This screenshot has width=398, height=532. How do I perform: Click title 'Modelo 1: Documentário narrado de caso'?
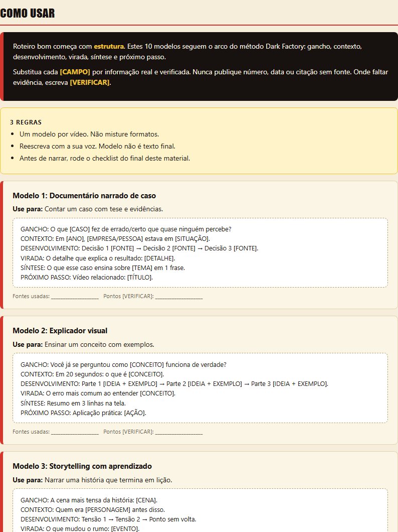84,196
